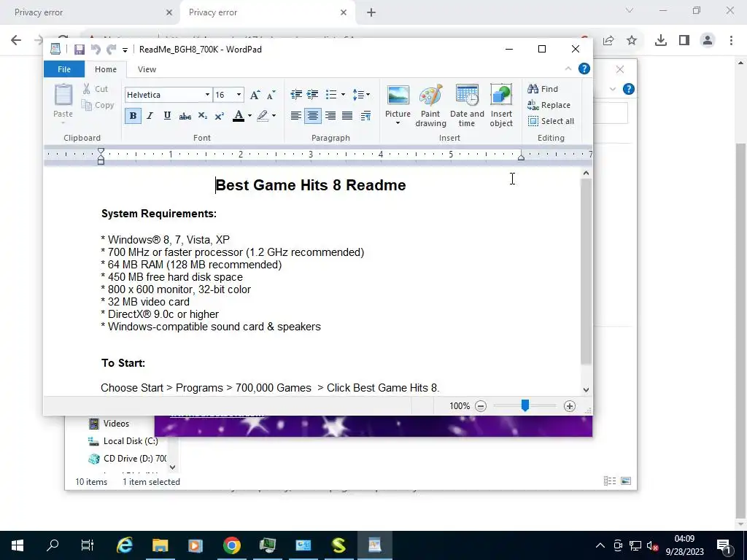This screenshot has height=560, width=747.
Task: Click Insert object
Action: click(501, 106)
